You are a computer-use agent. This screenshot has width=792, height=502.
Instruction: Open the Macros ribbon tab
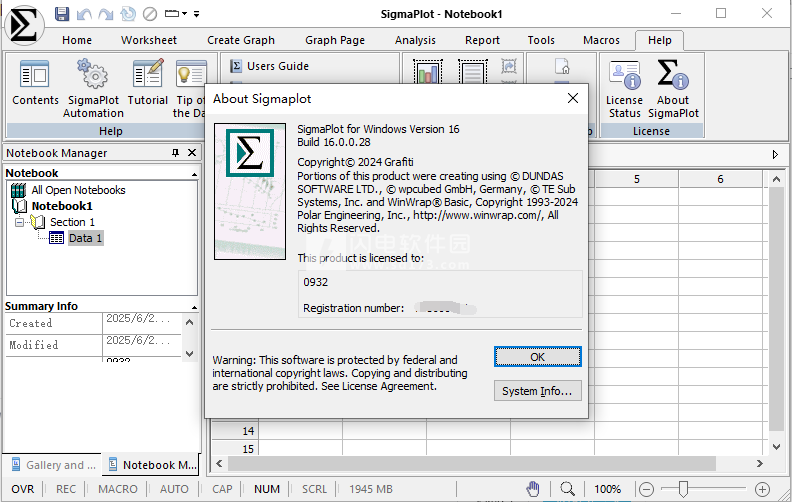tap(601, 40)
